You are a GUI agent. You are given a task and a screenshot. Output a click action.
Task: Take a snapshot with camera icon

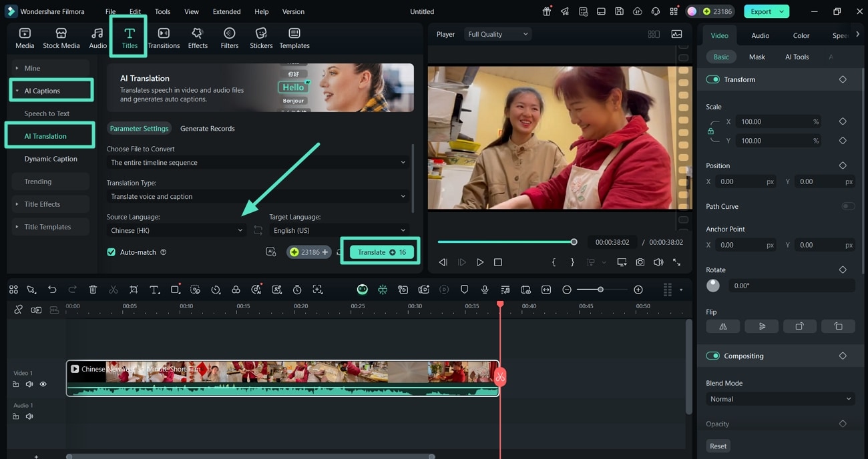pos(640,262)
